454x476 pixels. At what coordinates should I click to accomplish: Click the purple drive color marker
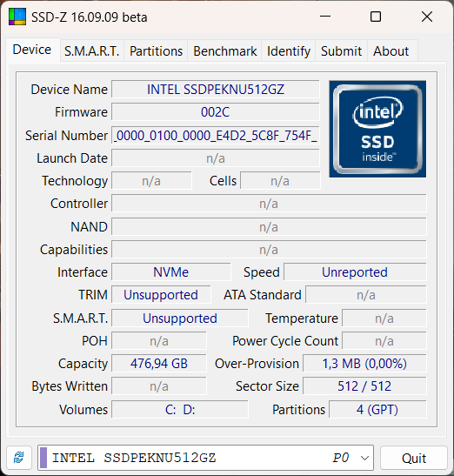pyautogui.click(x=43, y=458)
